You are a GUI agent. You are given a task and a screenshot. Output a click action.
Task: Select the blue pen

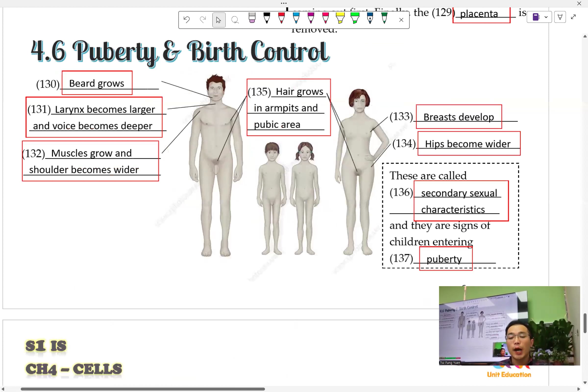tap(296, 18)
